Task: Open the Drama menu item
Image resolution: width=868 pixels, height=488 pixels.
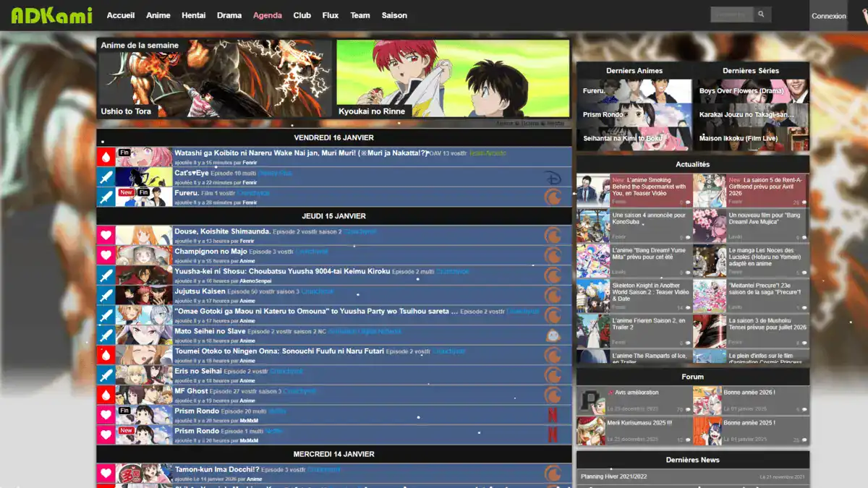Action: click(229, 15)
